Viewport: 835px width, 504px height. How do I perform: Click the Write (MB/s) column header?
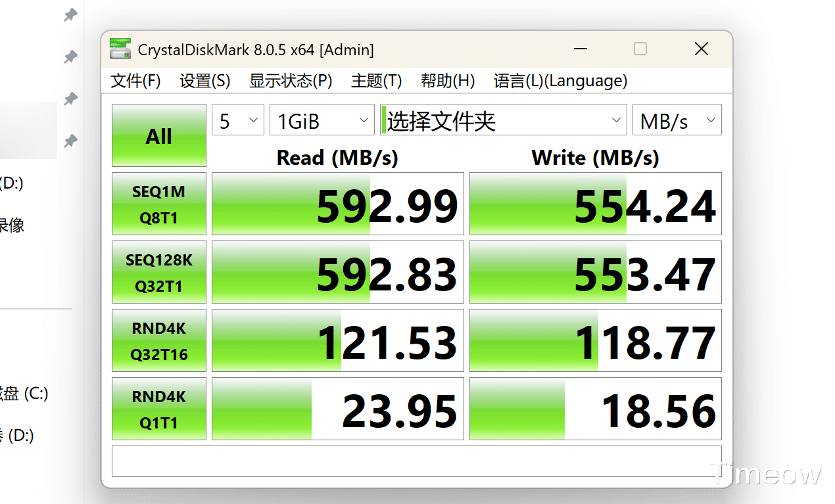[x=595, y=158]
